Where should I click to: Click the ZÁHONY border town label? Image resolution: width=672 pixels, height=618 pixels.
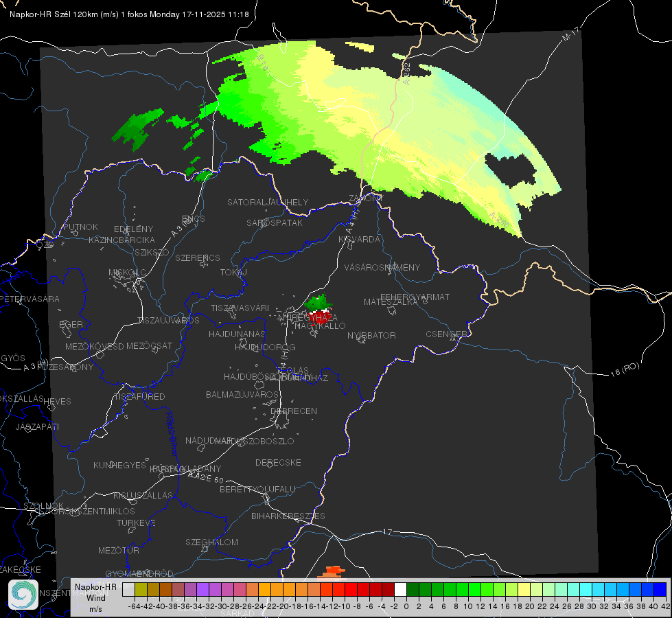pyautogui.click(x=365, y=198)
